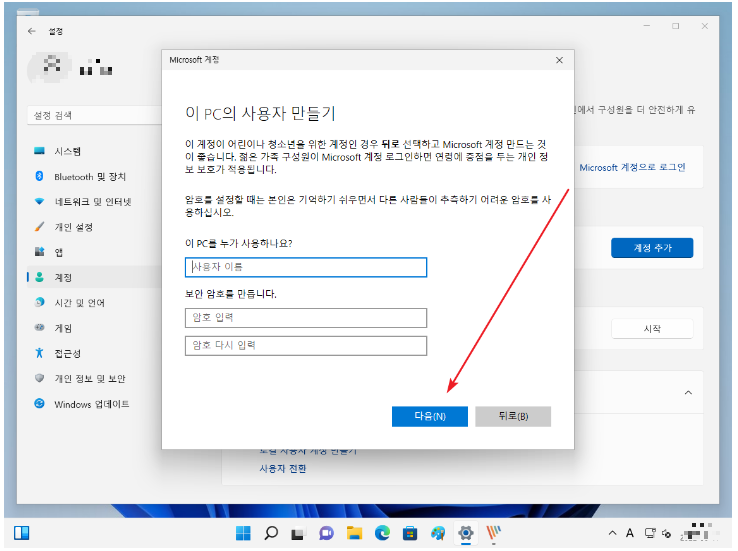Click the 개인 설정 paintbrush icon
This screenshot has width=738, height=551.
[40, 226]
